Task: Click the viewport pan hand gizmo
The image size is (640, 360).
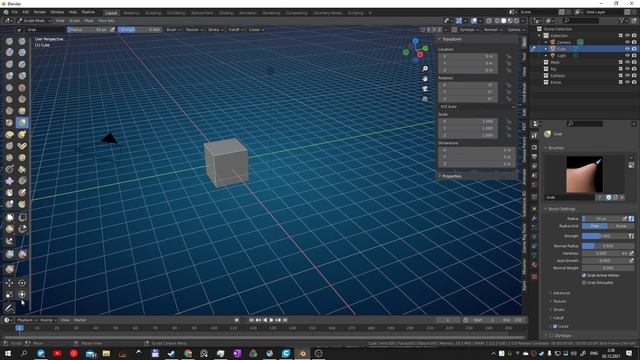Action: click(x=425, y=79)
